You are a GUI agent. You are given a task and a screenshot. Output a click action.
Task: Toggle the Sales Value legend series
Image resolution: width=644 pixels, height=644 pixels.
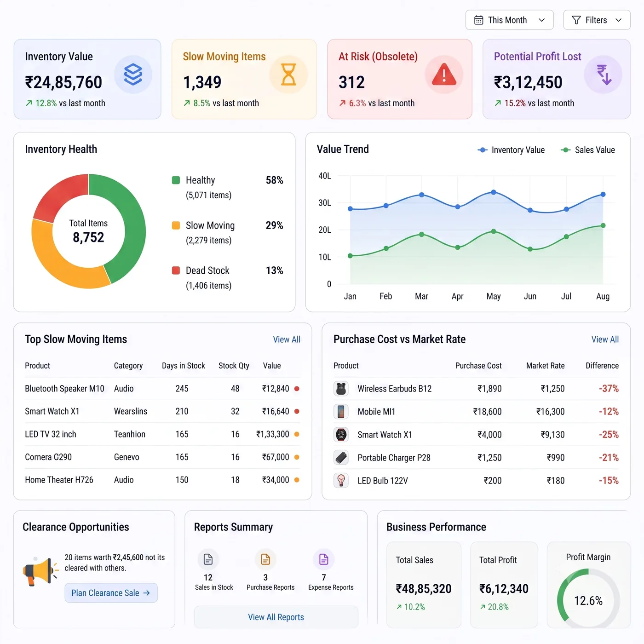(x=587, y=150)
